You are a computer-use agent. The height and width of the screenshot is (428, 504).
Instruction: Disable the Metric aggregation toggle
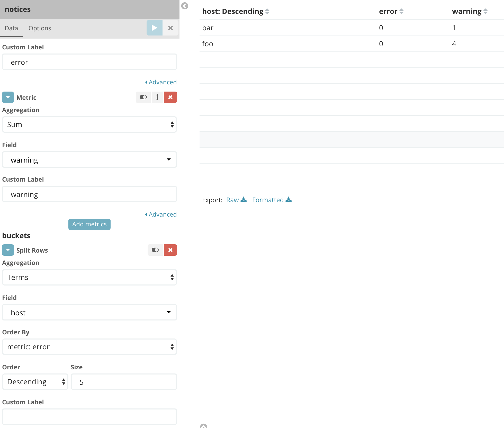coord(143,97)
